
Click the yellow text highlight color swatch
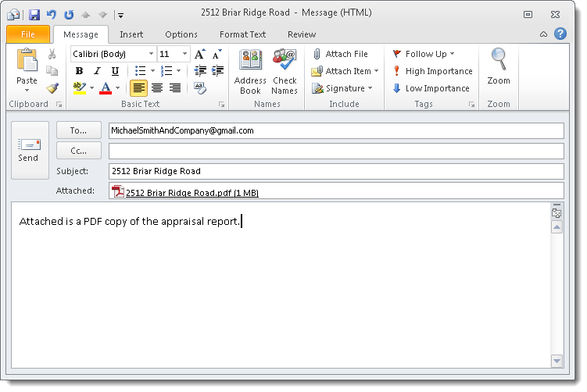coord(79,88)
